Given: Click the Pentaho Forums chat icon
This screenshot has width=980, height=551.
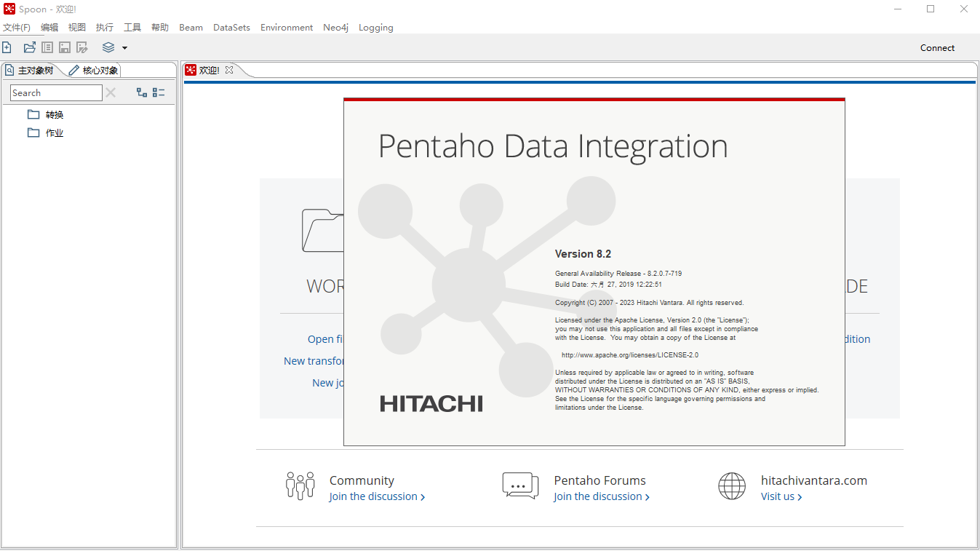Looking at the screenshot, I should pos(520,485).
